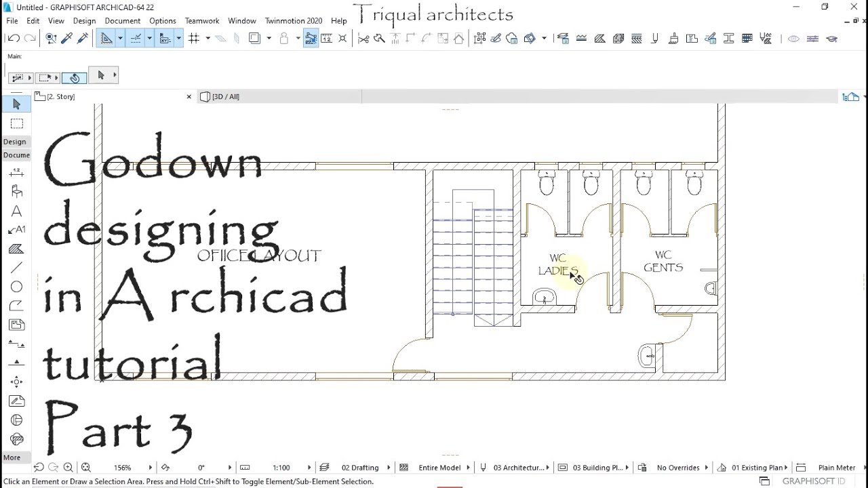Click the Adjust tool next to scissors
The image size is (868, 488).
(x=379, y=39)
